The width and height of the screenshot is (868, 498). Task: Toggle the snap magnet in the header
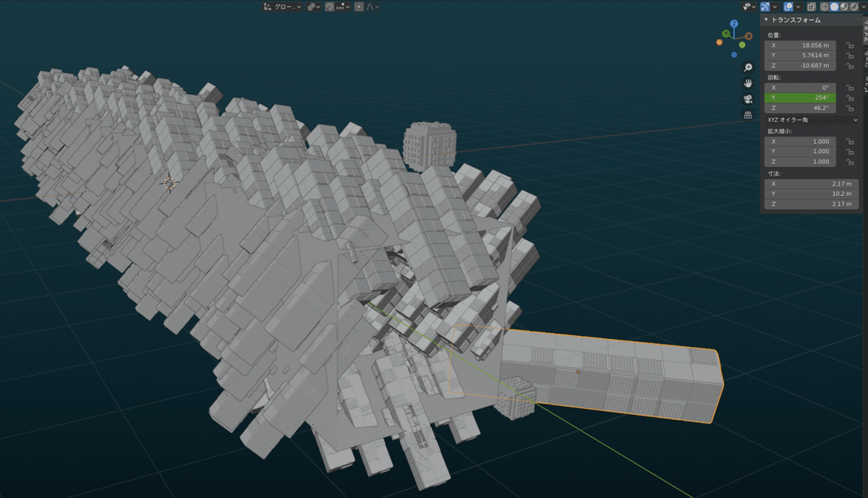[329, 7]
